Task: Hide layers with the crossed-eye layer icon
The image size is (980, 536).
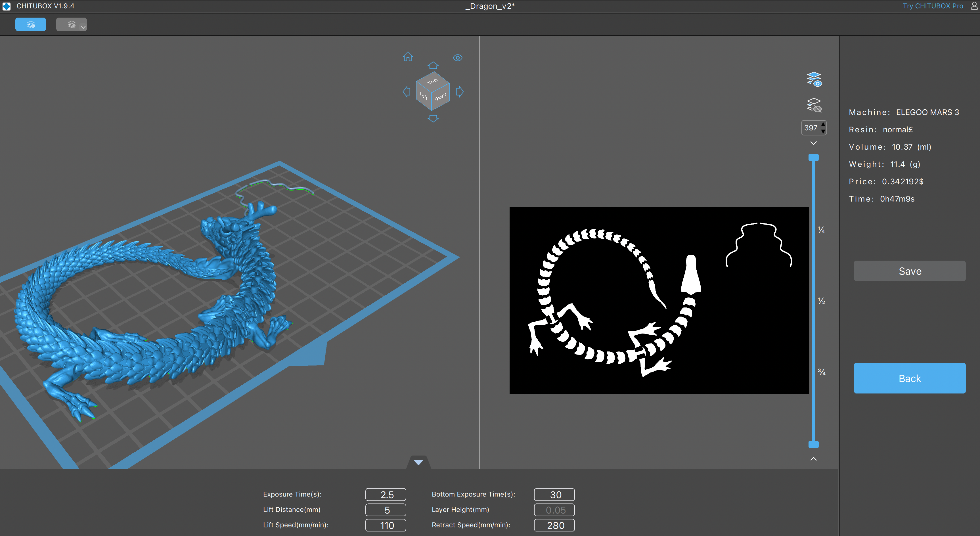Action: [x=814, y=105]
